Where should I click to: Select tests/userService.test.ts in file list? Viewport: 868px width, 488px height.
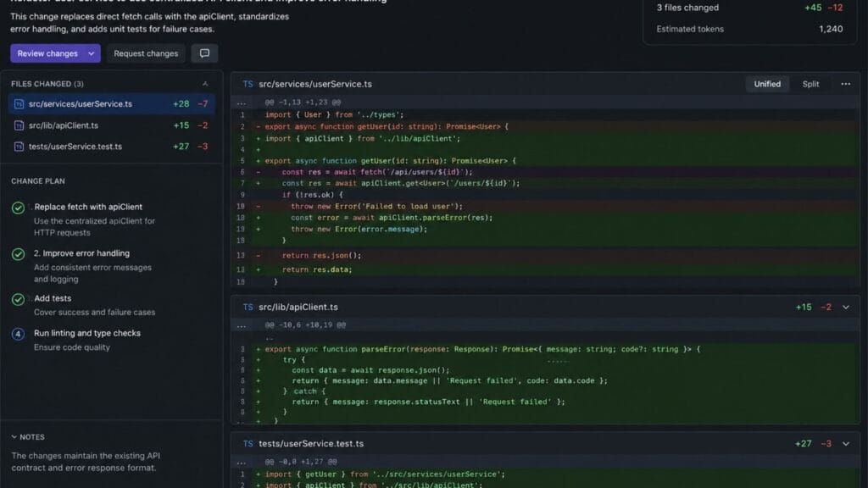(x=111, y=147)
